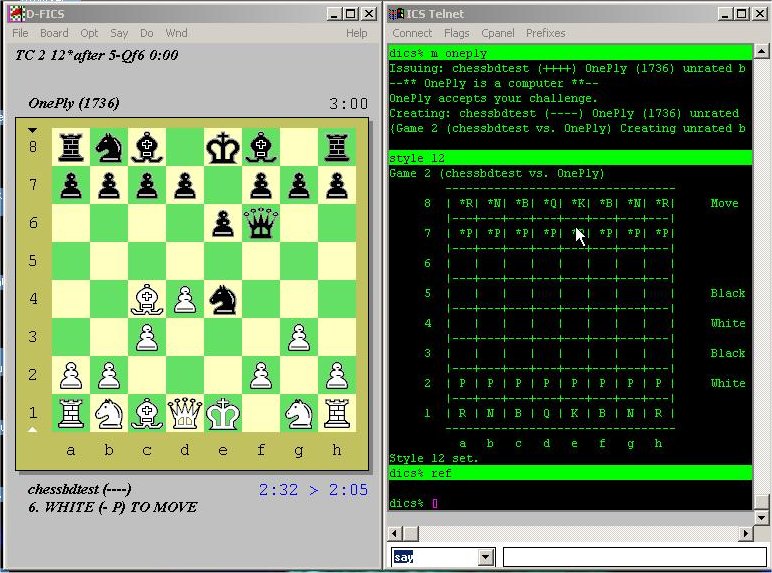Click the ICS Telnet title bar icon
The width and height of the screenshot is (772, 573).
pyautogui.click(x=396, y=14)
